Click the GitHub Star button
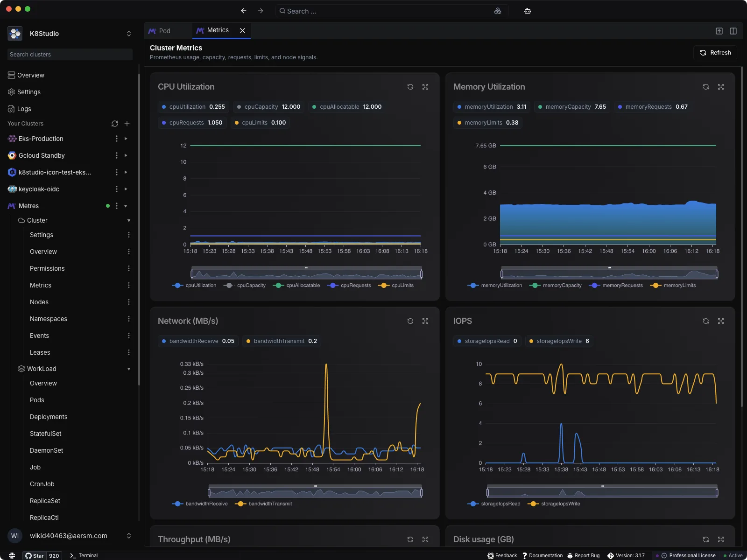 35,555
